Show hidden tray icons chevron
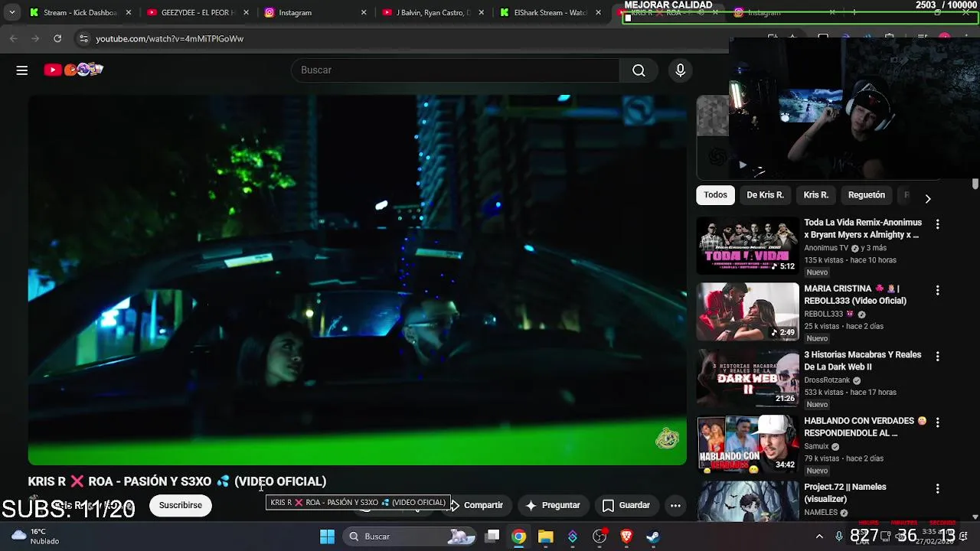Image resolution: width=980 pixels, height=551 pixels. pos(819,536)
